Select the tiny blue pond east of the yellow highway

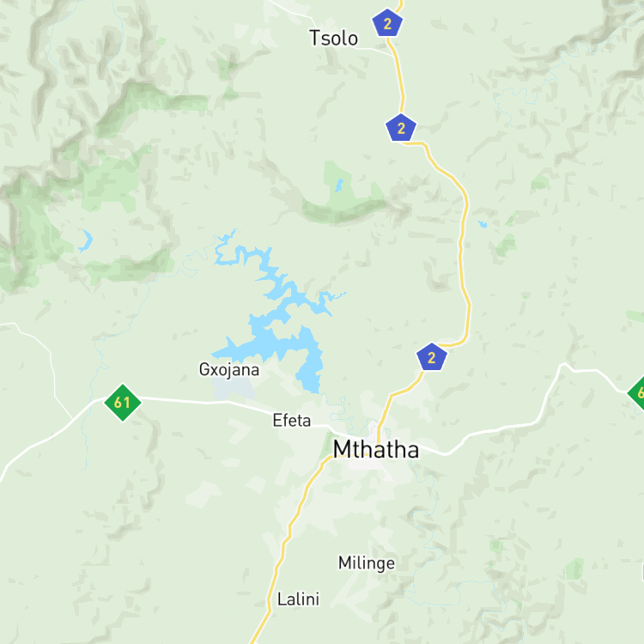pos(483,224)
